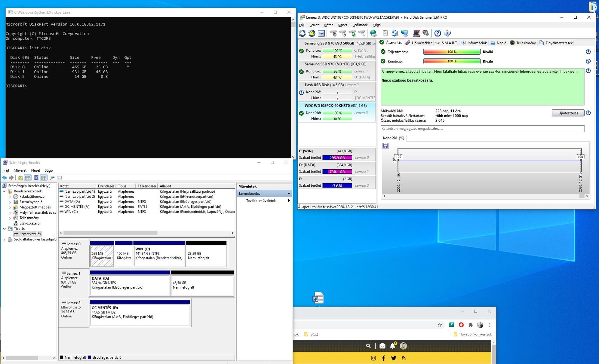
Task: Switch to the S.M.A.R.T. tab
Action: click(447, 43)
